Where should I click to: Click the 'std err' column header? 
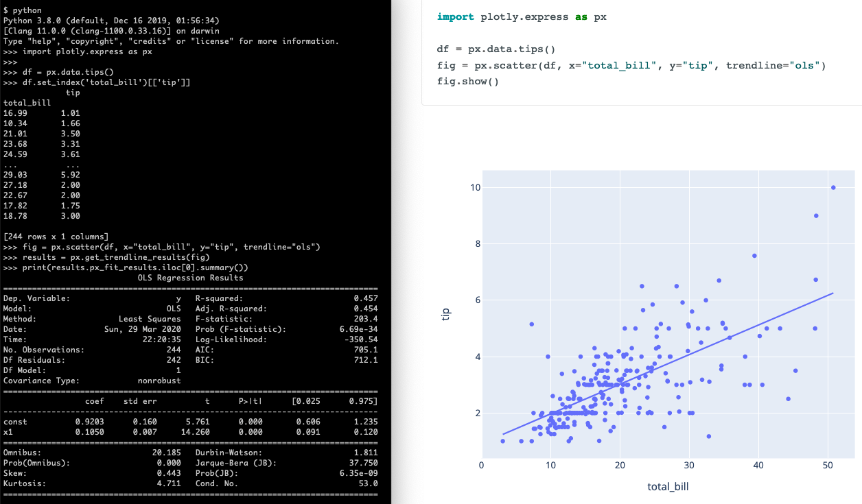(140, 400)
